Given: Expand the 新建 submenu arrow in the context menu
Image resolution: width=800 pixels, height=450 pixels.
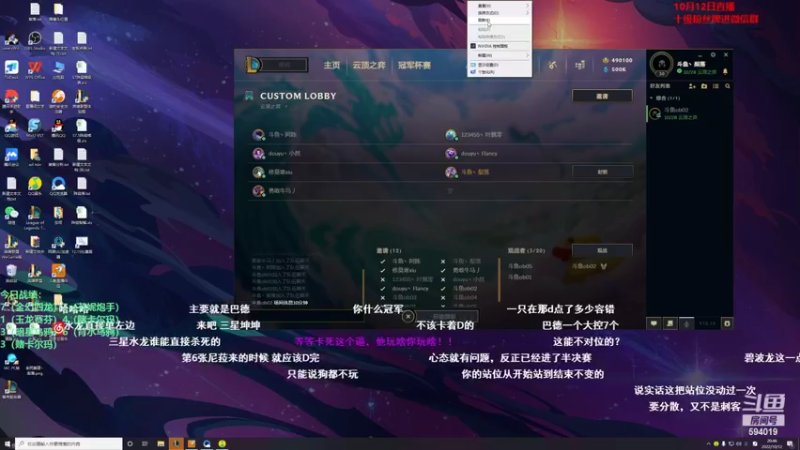Looking at the screenshot, I should point(527,55).
